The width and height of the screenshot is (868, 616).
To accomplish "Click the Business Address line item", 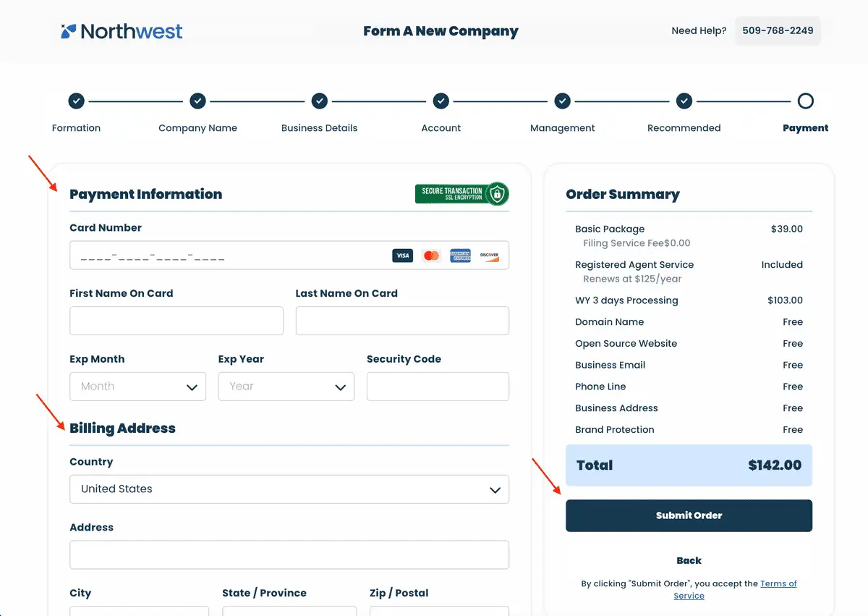I will coord(616,408).
